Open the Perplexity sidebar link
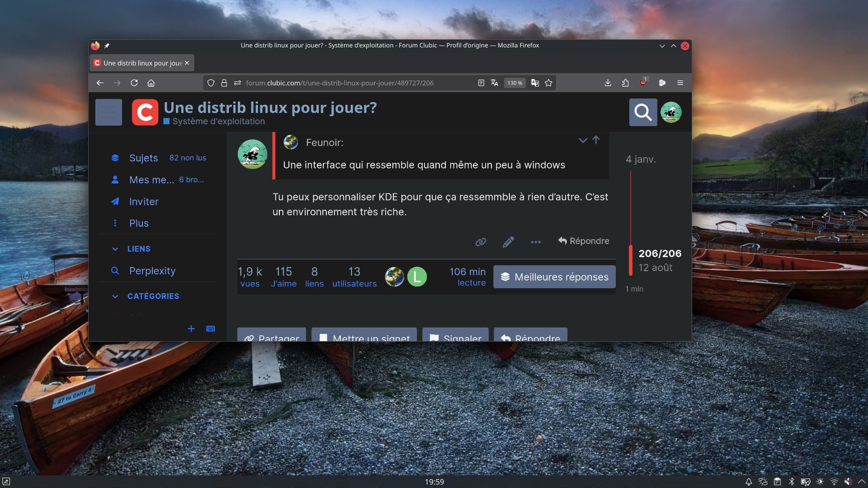Viewport: 868px width, 488px height. click(152, 271)
